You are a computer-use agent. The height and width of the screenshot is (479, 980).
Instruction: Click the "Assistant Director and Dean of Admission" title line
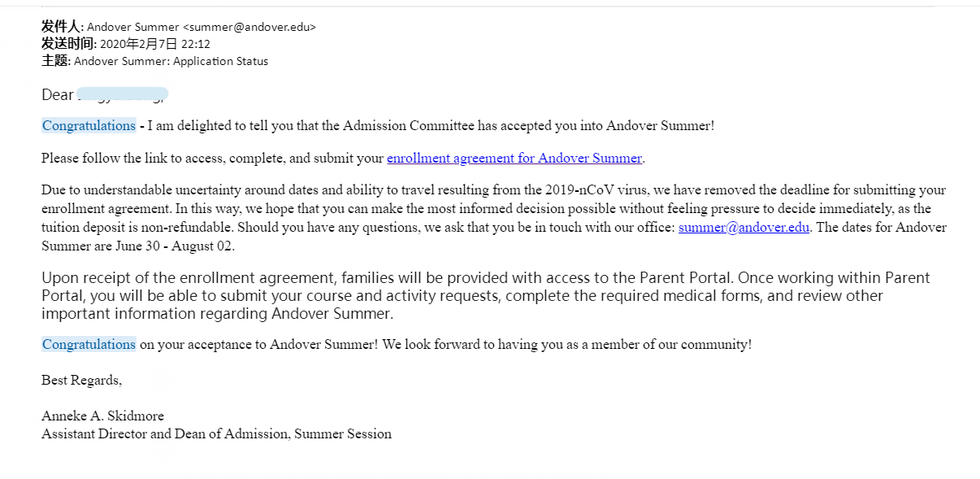(x=165, y=434)
